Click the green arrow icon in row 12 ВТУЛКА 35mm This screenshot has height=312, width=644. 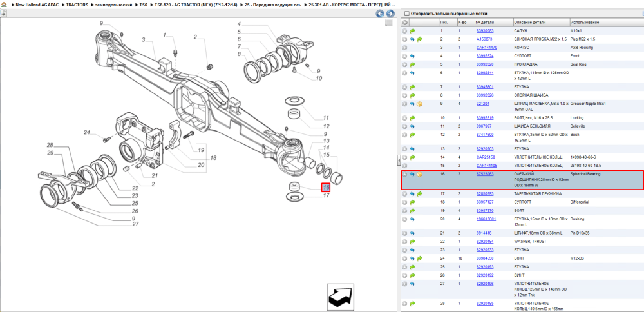[x=412, y=135]
